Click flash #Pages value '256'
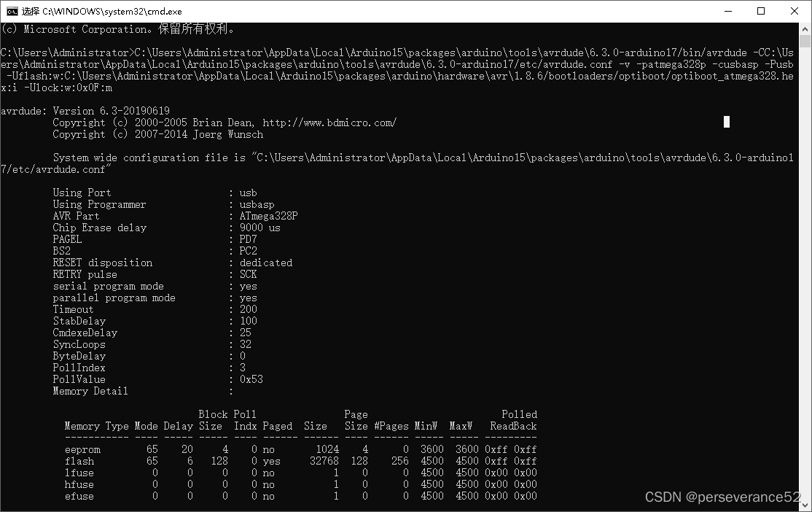 pyautogui.click(x=400, y=461)
